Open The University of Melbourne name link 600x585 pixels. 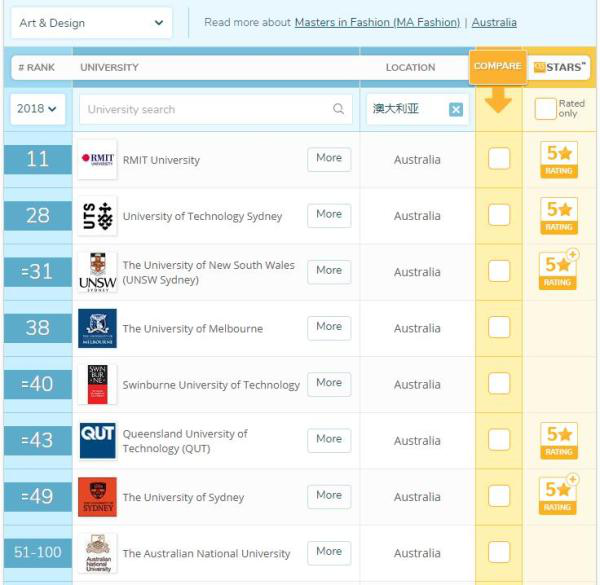192,329
